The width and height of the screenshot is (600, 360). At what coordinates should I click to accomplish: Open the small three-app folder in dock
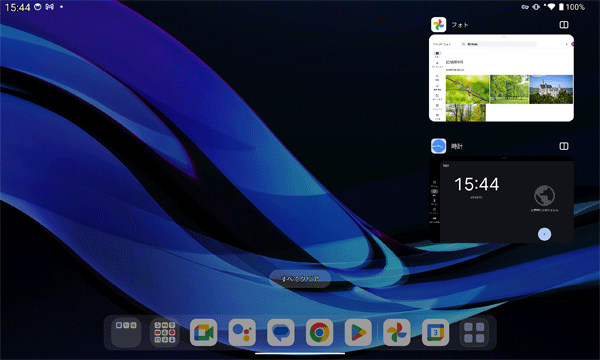tap(126, 332)
